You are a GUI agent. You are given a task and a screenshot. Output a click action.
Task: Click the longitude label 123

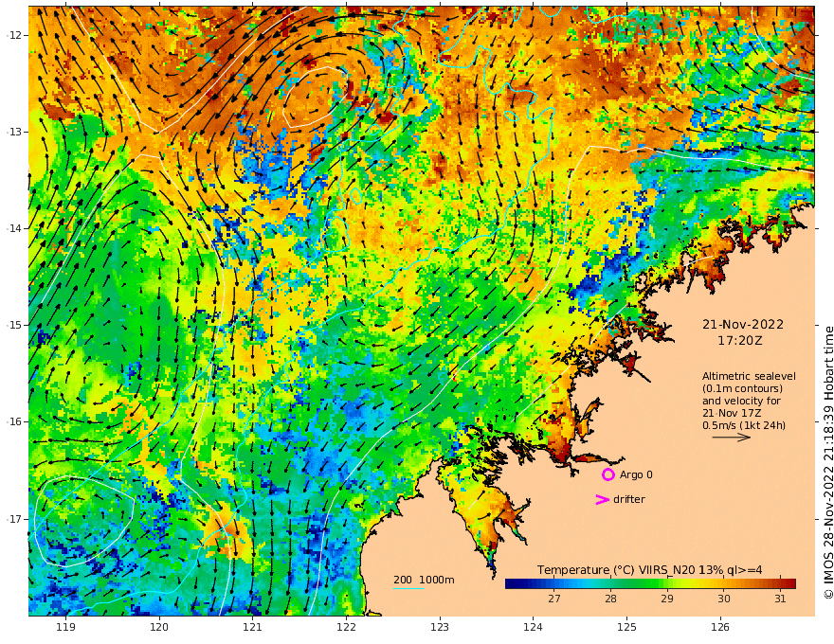440,627
